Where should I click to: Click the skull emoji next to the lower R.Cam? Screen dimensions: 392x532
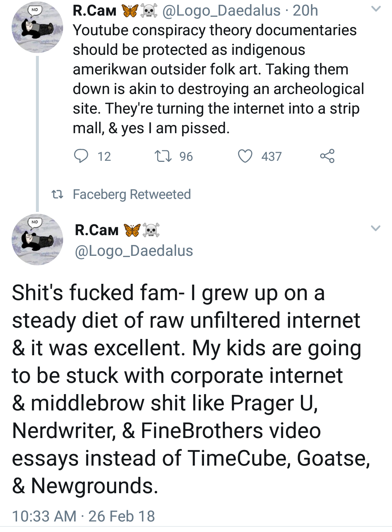click(x=151, y=230)
